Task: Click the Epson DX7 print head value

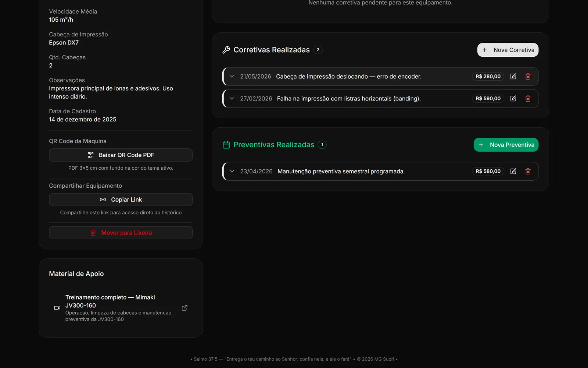Action: [x=64, y=43]
